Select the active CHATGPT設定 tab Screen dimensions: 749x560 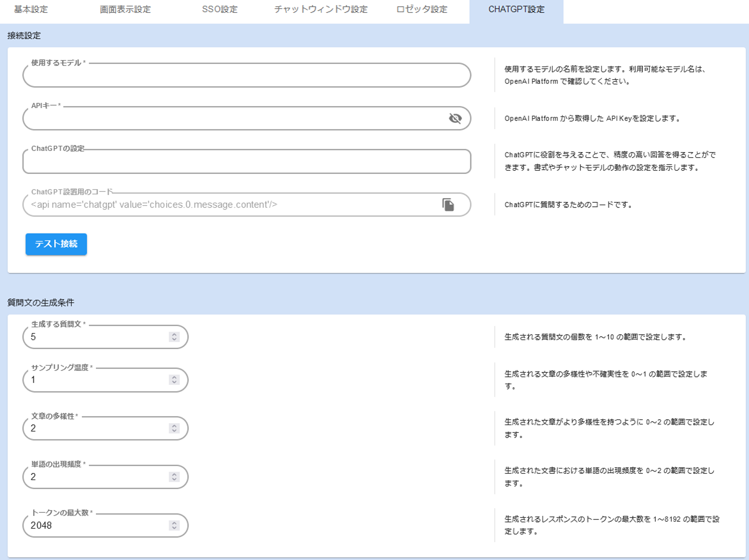click(516, 10)
